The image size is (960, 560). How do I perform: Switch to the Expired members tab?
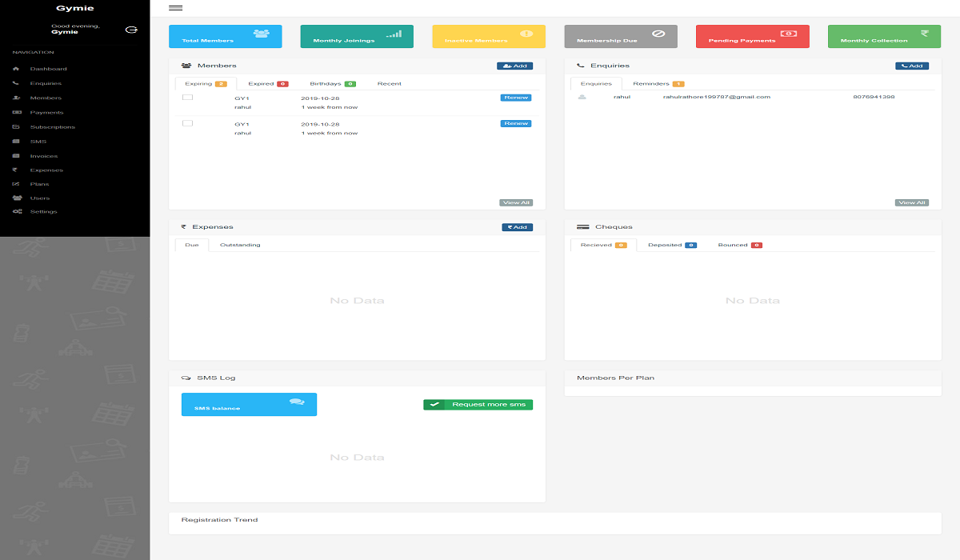267,83
